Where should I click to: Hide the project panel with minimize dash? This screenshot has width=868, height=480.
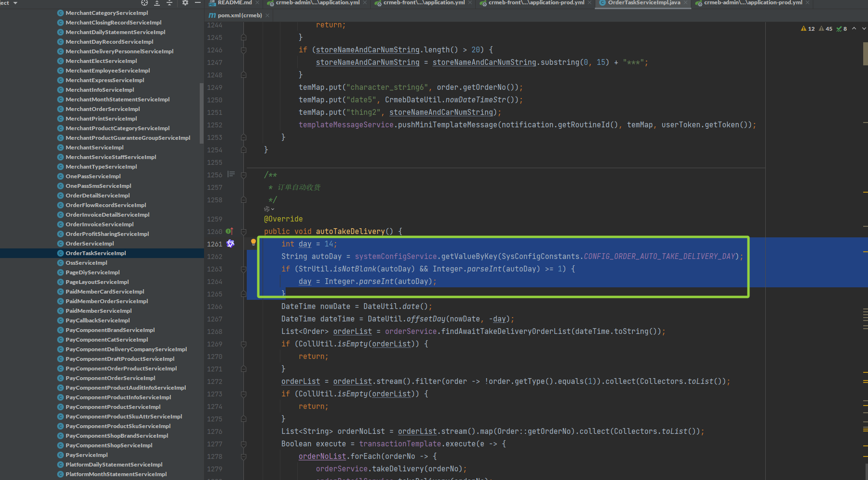198,3
